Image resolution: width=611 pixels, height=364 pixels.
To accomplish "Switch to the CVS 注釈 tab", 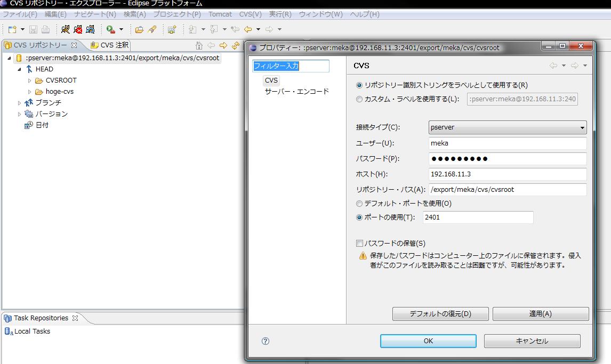I will [x=110, y=45].
